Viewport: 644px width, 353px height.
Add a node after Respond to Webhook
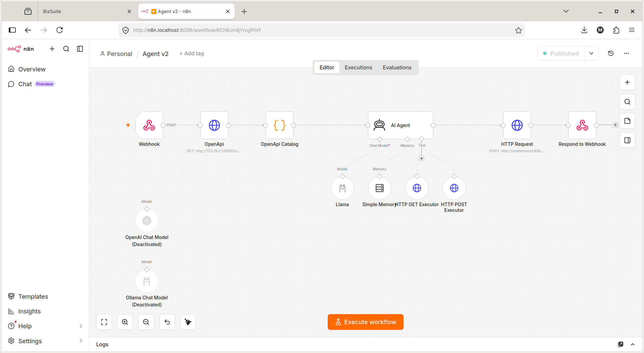click(615, 125)
